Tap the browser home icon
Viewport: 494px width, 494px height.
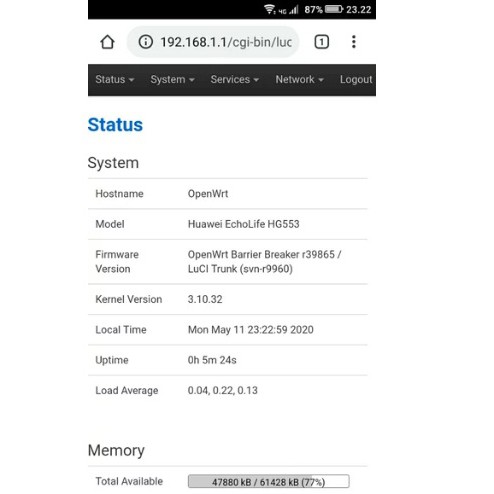pos(107,42)
